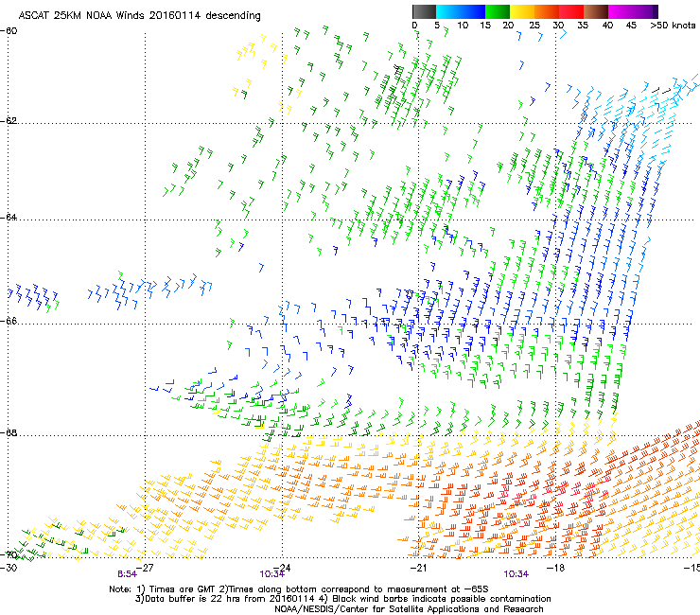Pick the red 30-35 knots legend segment

(x=571, y=11)
